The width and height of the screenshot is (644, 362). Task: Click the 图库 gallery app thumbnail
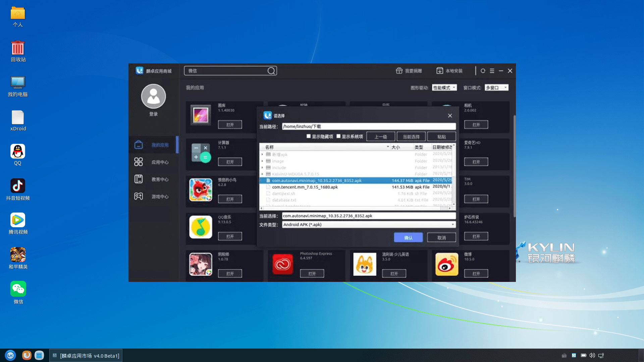pyautogui.click(x=201, y=115)
